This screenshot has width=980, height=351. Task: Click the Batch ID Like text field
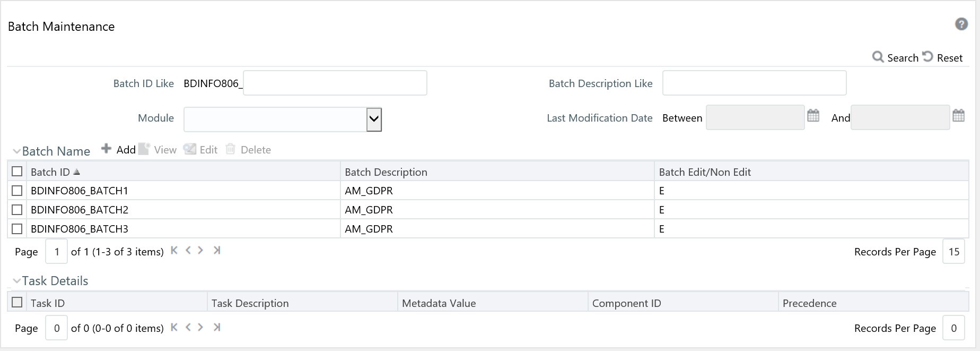point(335,83)
